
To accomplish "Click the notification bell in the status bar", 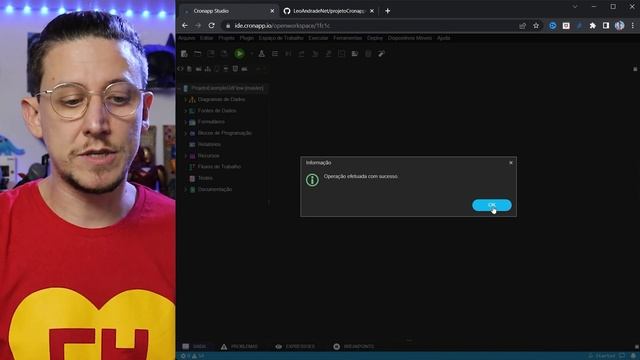I will click(x=633, y=356).
